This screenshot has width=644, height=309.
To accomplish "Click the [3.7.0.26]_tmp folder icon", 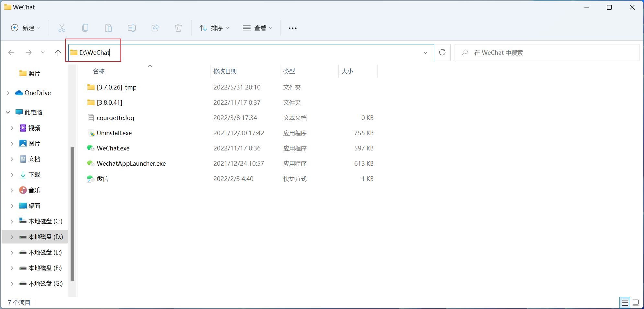I will coord(91,87).
